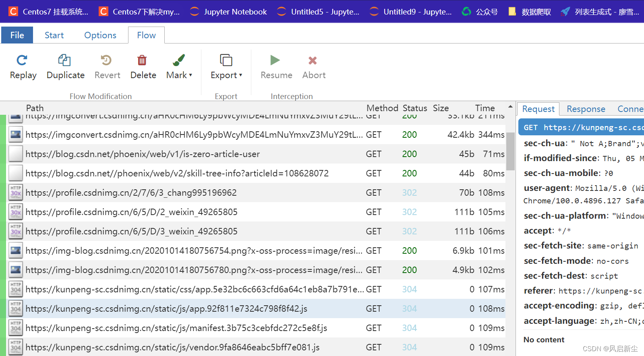
Task: Click 304 icon of app.92f811e7 js row
Action: [x=16, y=308]
